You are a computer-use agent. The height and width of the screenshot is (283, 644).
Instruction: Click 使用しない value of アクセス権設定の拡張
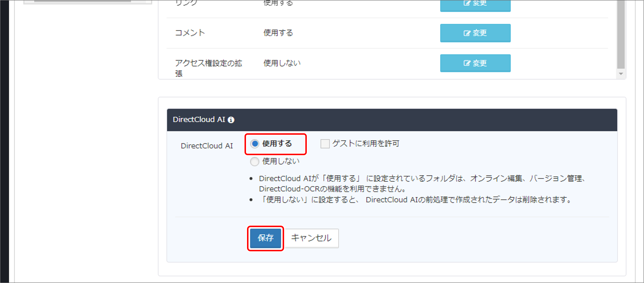pyautogui.click(x=281, y=63)
